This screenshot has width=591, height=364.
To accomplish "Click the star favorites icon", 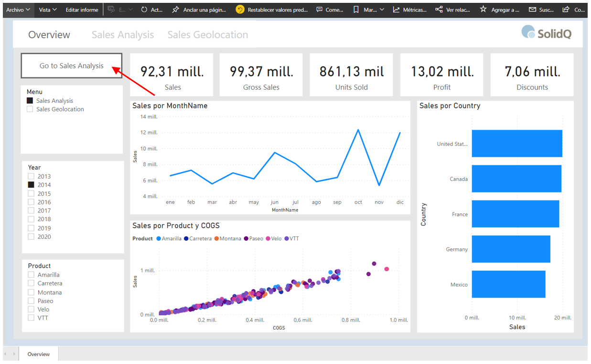I will pyautogui.click(x=484, y=10).
